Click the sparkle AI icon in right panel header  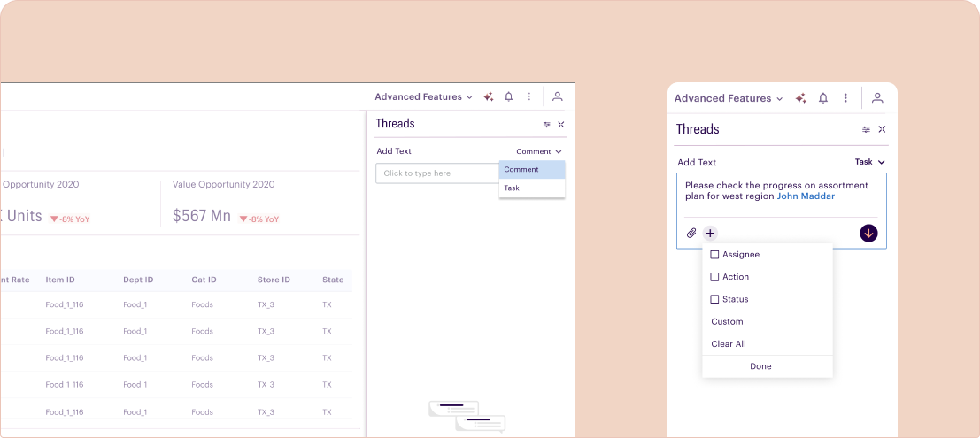click(x=800, y=98)
